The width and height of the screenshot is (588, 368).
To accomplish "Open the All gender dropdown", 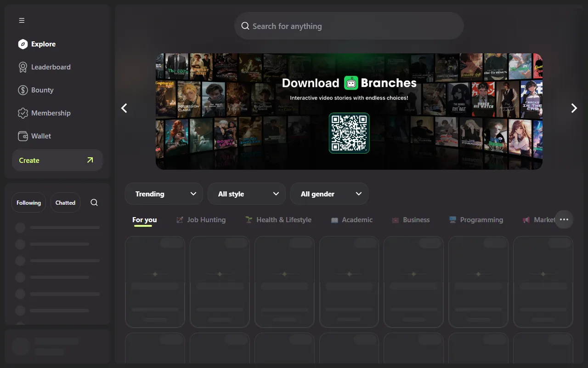I will pyautogui.click(x=329, y=194).
